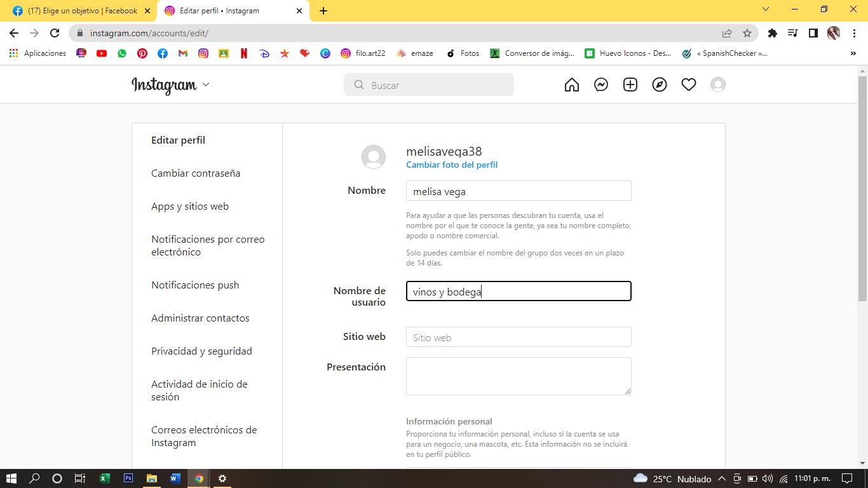868x488 pixels.
Task: Open Notificaciones por correo electrónico
Action: pos(208,246)
